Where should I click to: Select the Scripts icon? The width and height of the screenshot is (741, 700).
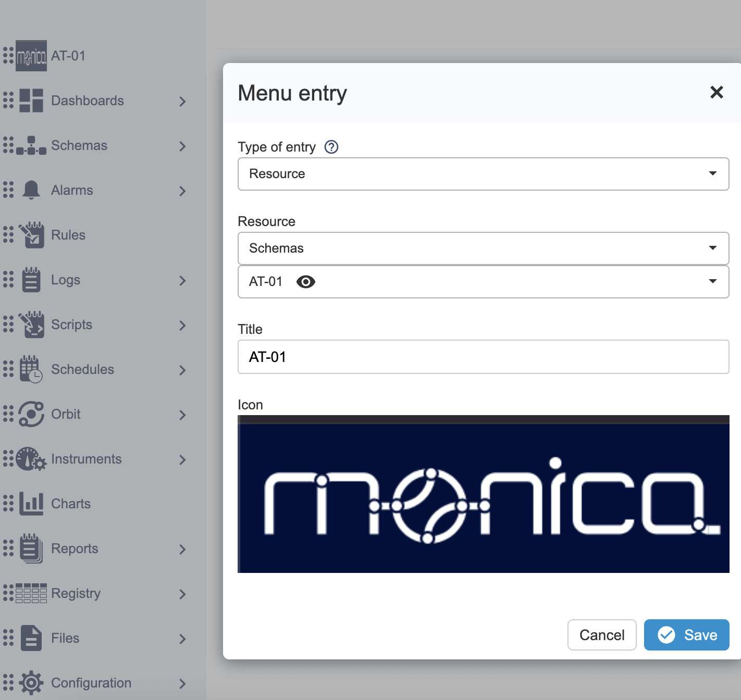[x=31, y=324]
